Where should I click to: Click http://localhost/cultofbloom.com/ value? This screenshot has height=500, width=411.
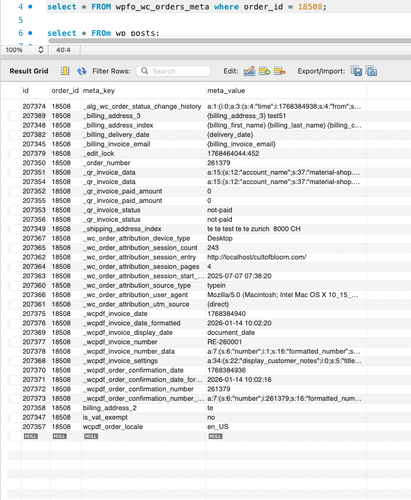tap(286, 257)
